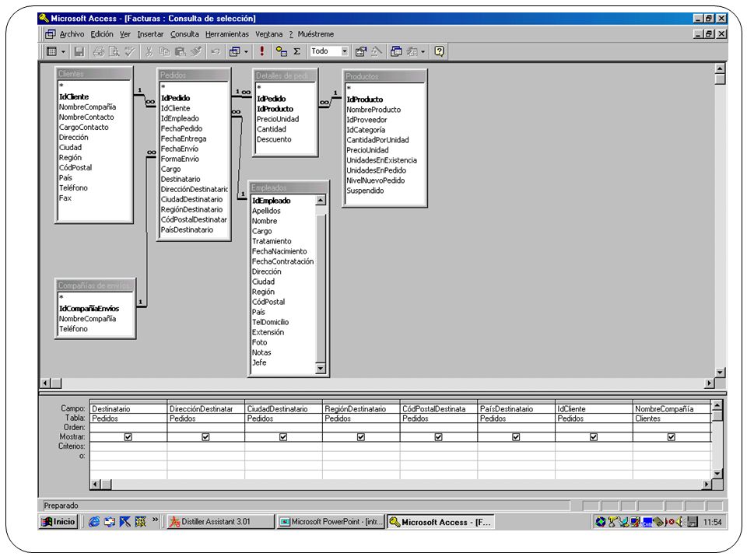Open the Ver menu
The image size is (747, 560).
coord(124,34)
